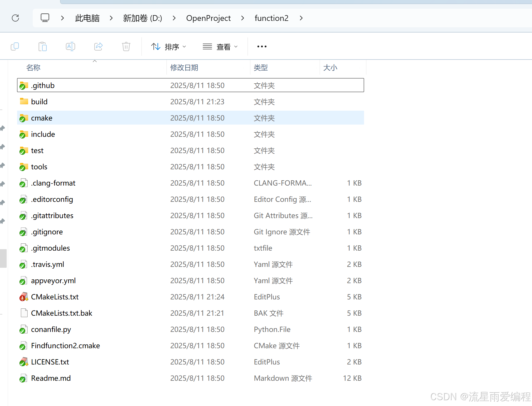Open the see-more (...) menu
532x406 pixels.
(261, 46)
